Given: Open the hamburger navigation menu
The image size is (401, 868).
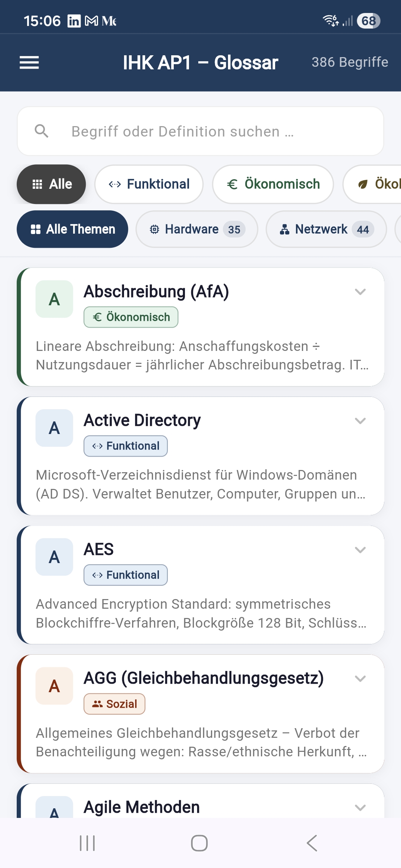Looking at the screenshot, I should tap(29, 62).
